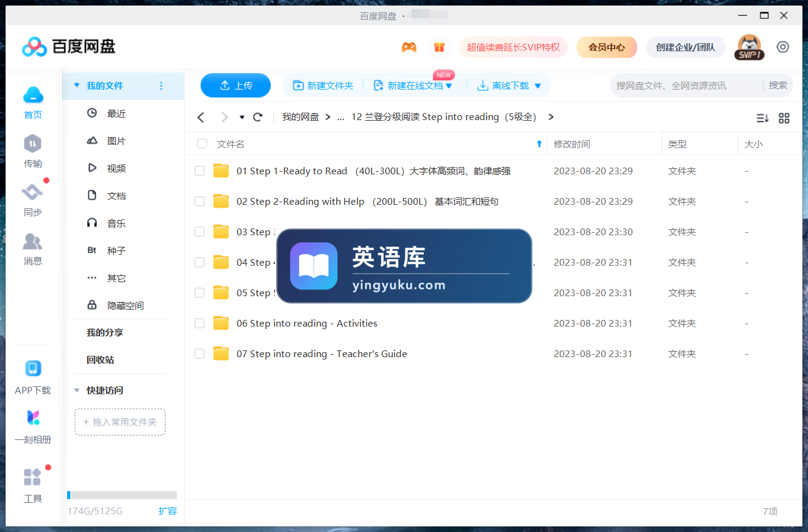This screenshot has width=808, height=532.
Task: Collapse the 我的文件 tree arrow
Action: click(x=77, y=86)
